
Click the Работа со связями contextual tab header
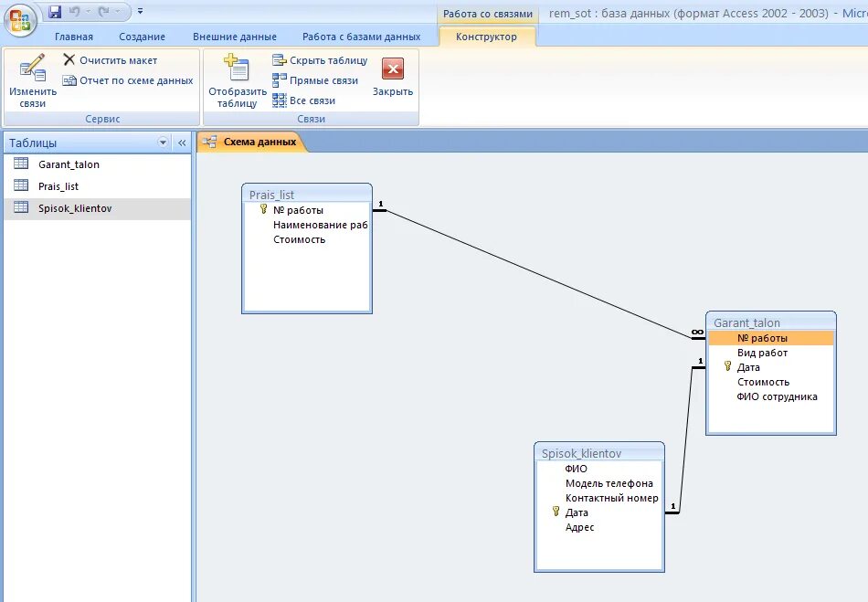point(488,14)
